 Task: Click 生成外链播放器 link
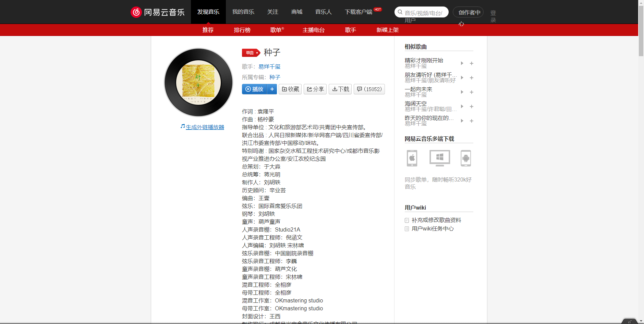click(205, 127)
